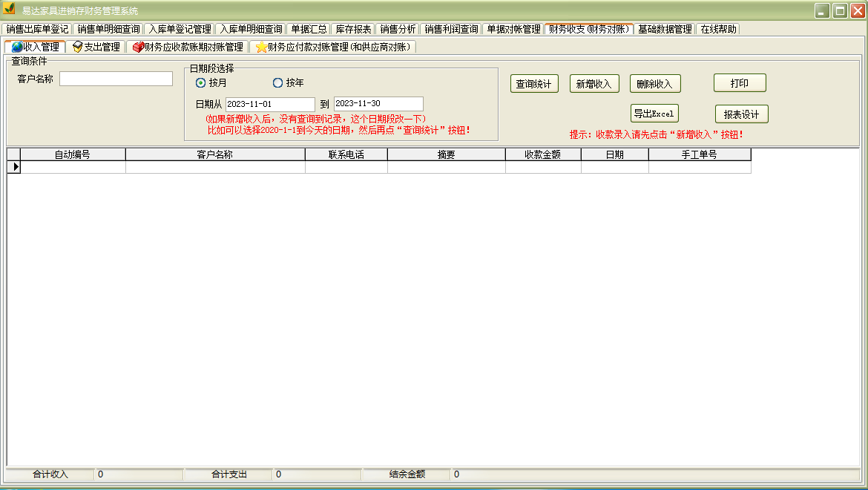
Task: Open the 基础数据管理 tab
Action: click(665, 29)
